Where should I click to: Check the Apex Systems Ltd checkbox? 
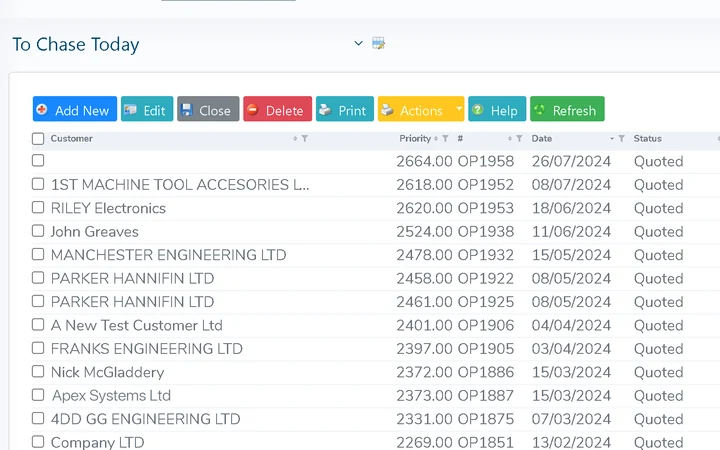tap(38, 394)
